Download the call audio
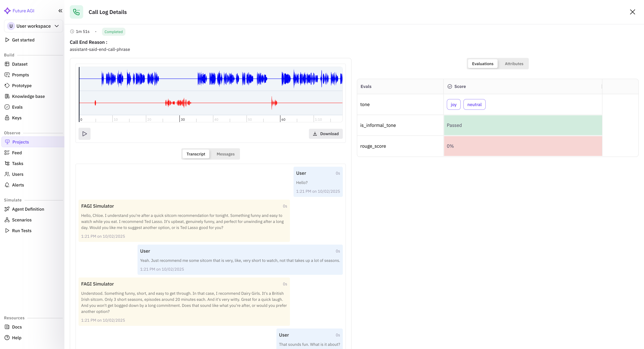Screen dimensions: 644x349 [x=326, y=134]
